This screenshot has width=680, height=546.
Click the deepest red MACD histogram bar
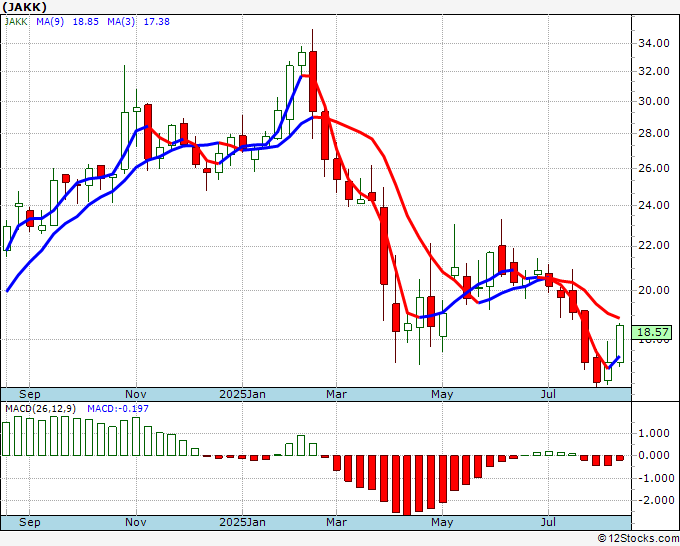[407, 485]
